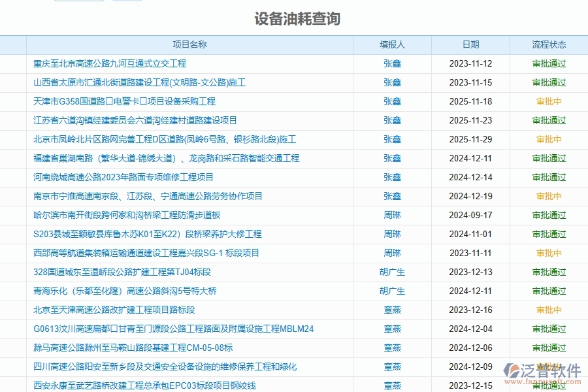Open the 重庆至北京高速公路九河互通式立交工程 project link
588x392 pixels.
point(108,64)
